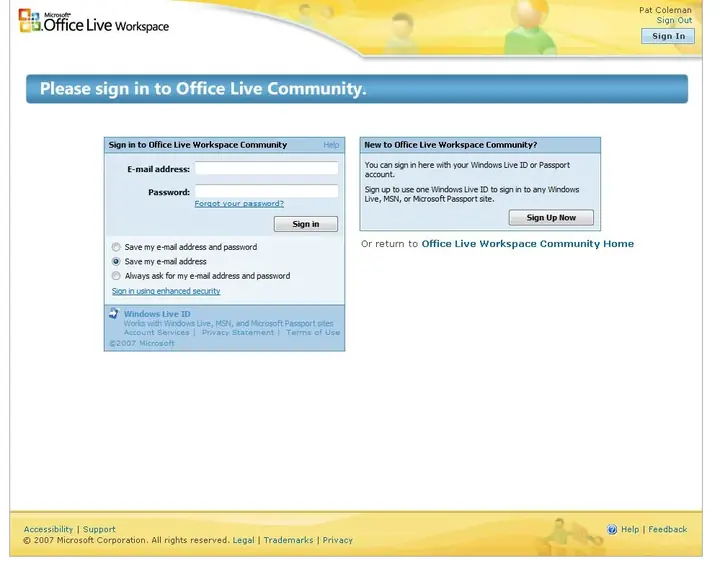Viewport: 720px width, 561px height.
Task: Open Account Services link
Action: pos(157,332)
